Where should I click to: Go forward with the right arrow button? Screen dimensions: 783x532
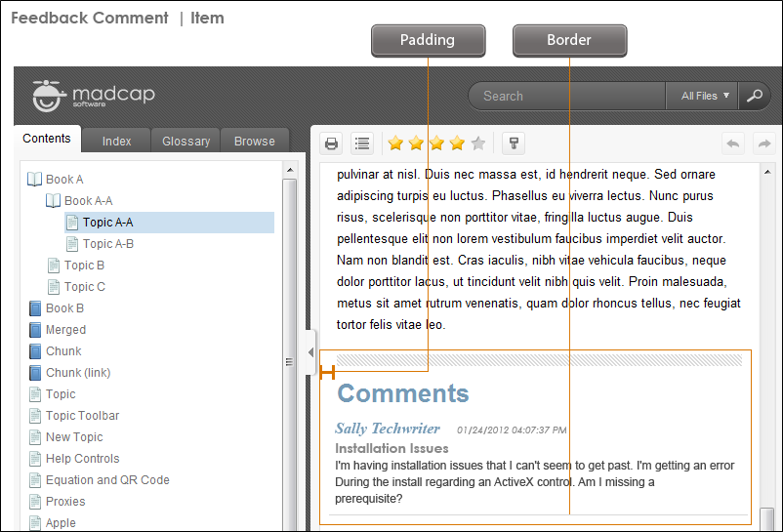764,143
